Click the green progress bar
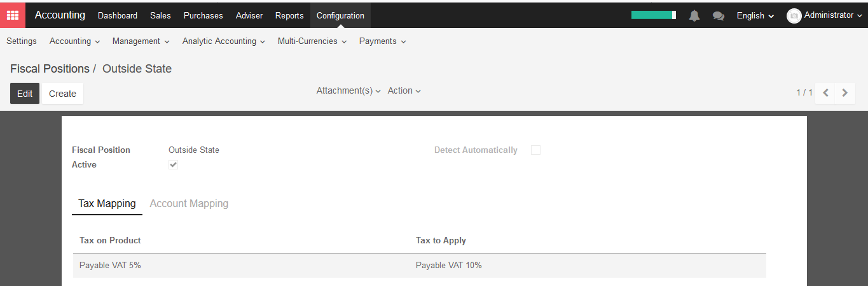Viewport: 868px width, 286px height. click(654, 15)
